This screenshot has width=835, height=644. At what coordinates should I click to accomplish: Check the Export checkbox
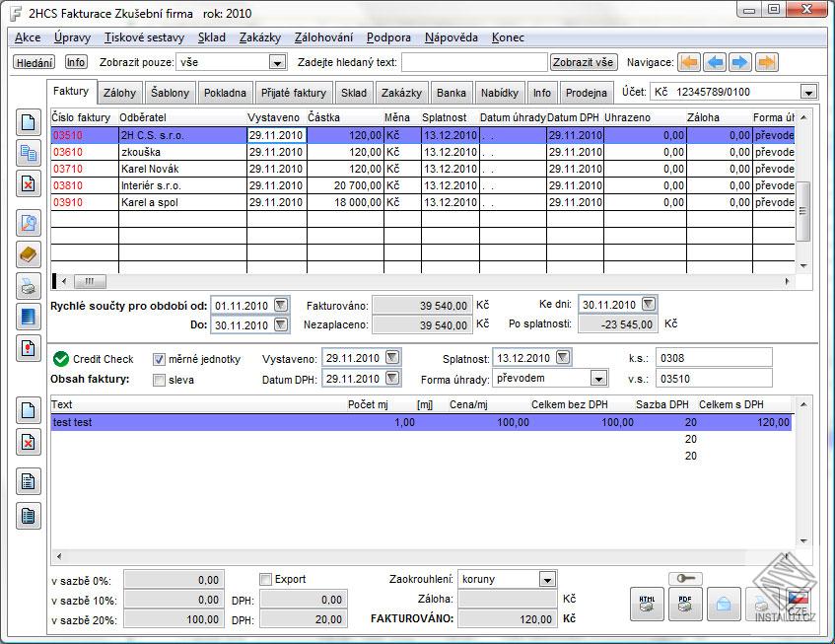coord(265,579)
